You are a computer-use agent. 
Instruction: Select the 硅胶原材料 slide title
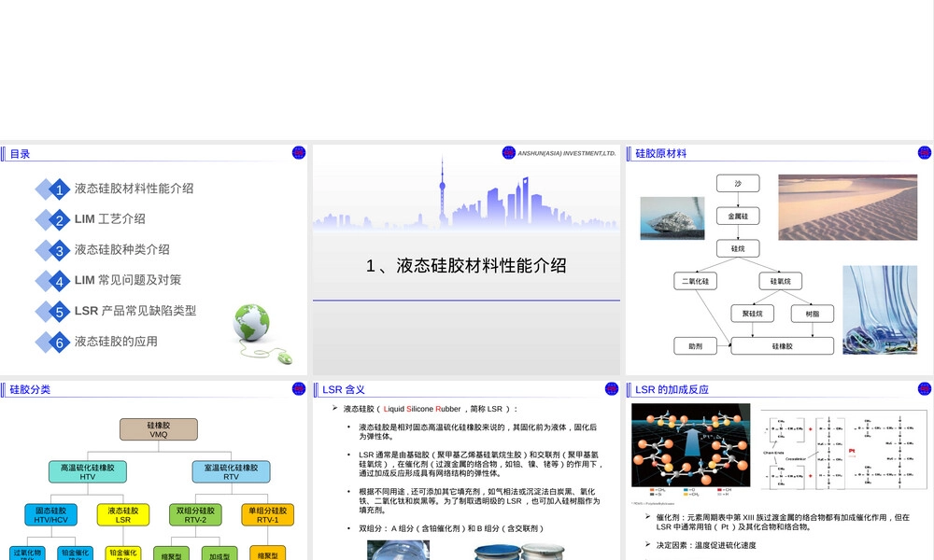pyautogui.click(x=660, y=154)
